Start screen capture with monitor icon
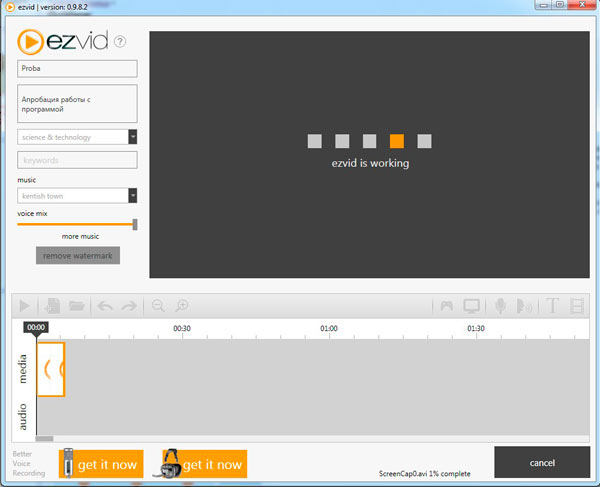This screenshot has width=600, height=487. [x=471, y=306]
